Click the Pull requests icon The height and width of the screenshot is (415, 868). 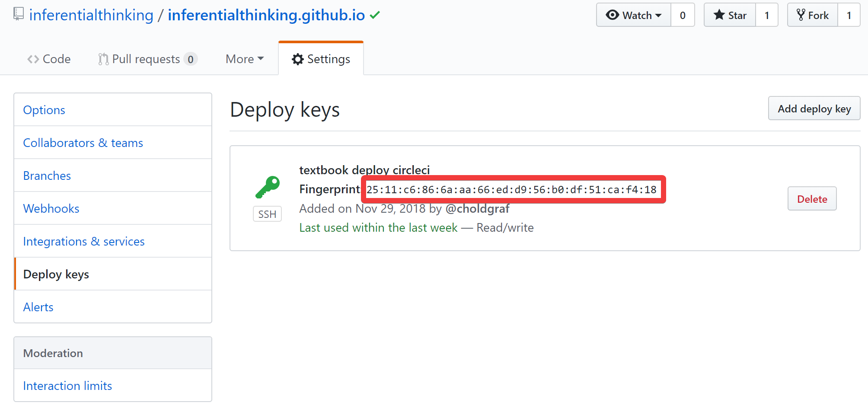103,59
